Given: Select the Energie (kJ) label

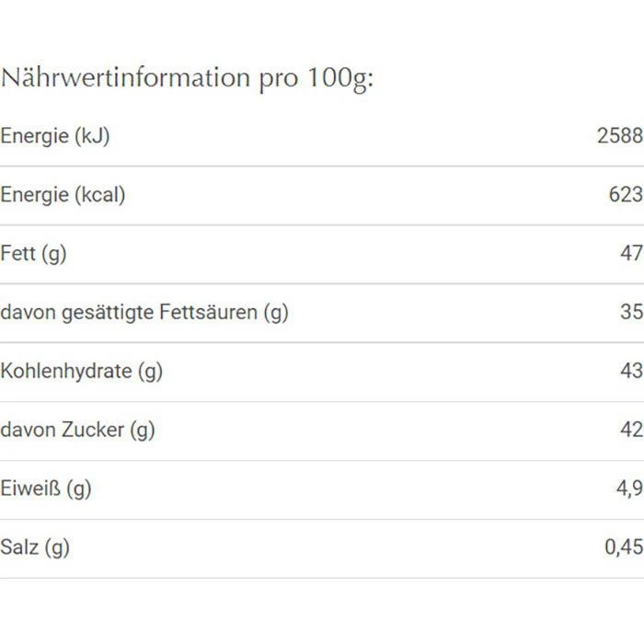Looking at the screenshot, I should 55,136.
